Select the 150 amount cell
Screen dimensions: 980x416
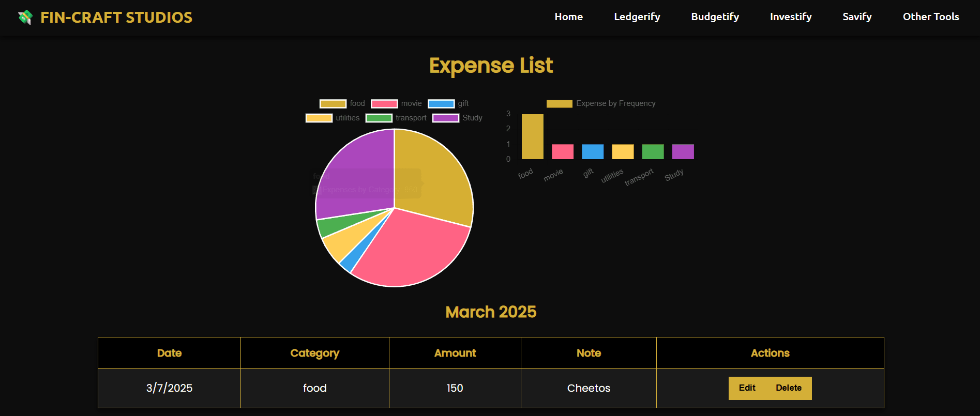(455, 388)
